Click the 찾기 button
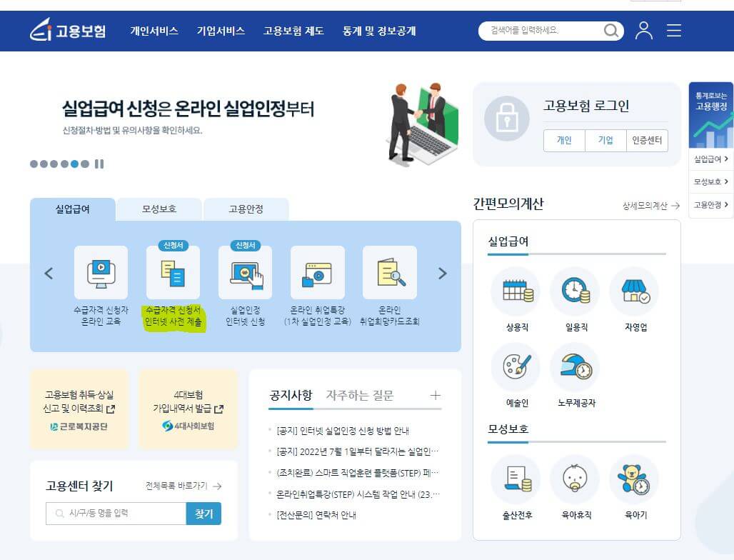The image size is (734, 560). tap(203, 514)
